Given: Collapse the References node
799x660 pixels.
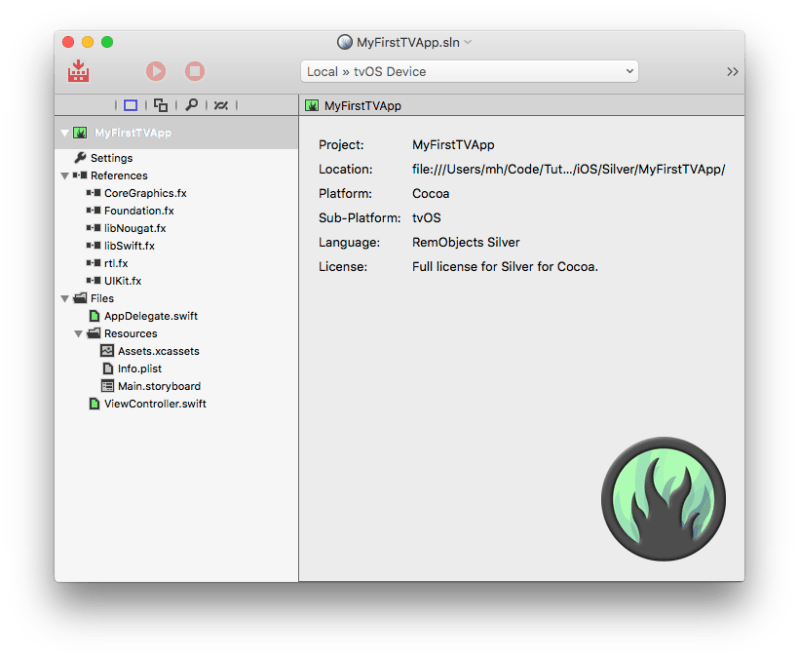Looking at the screenshot, I should [65, 176].
